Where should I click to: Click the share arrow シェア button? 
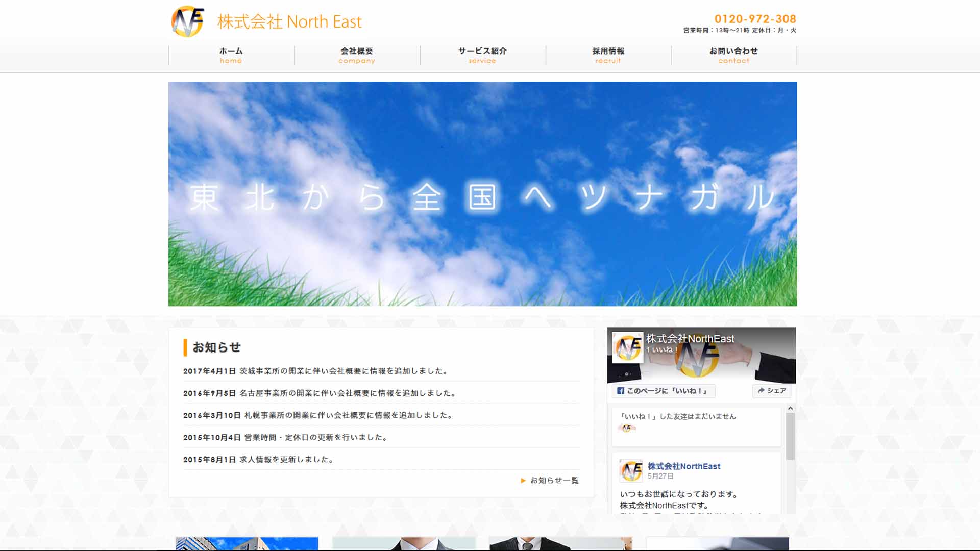click(771, 391)
